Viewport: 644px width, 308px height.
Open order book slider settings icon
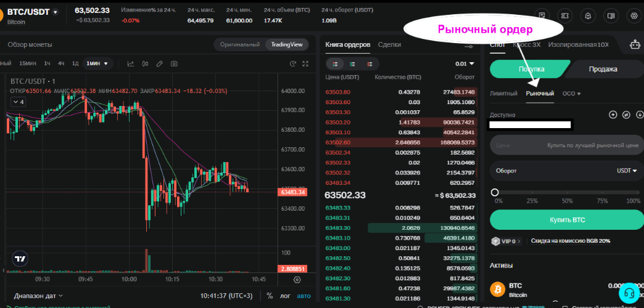[x=469, y=47]
